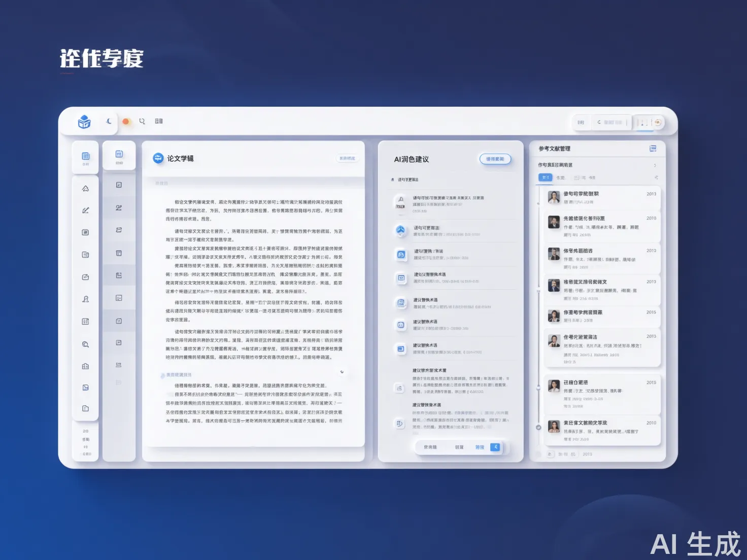Click the refresh arrow in the top-right toolbar
747x560 pixels.
click(x=599, y=122)
